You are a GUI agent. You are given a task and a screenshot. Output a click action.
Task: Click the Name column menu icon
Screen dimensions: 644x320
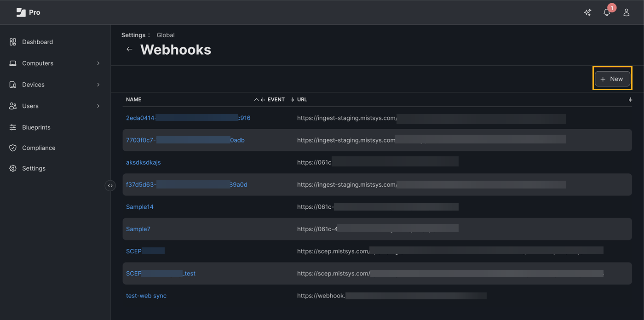click(263, 100)
